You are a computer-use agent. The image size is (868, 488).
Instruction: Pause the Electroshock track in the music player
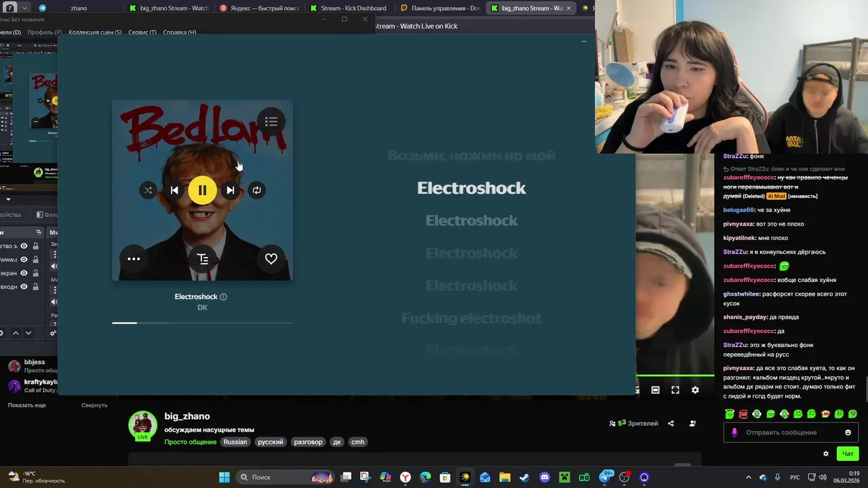(x=202, y=190)
